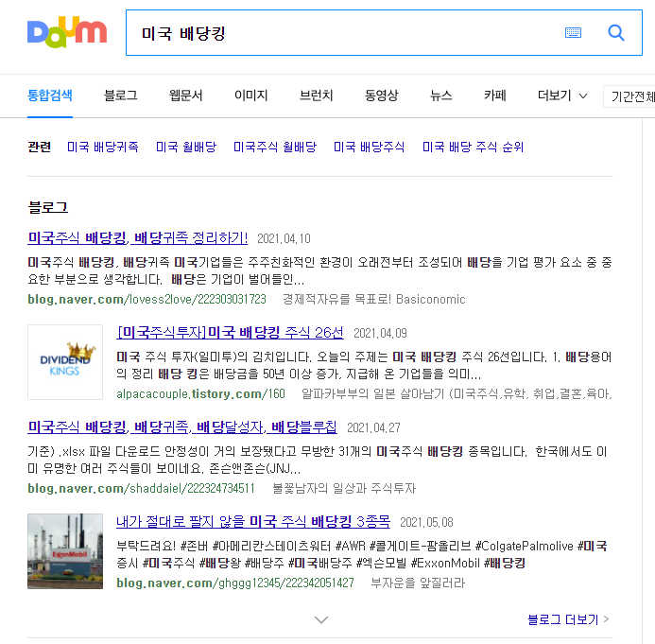Open the virtual keyboard icon in search box
The image size is (655, 644).
click(x=573, y=32)
